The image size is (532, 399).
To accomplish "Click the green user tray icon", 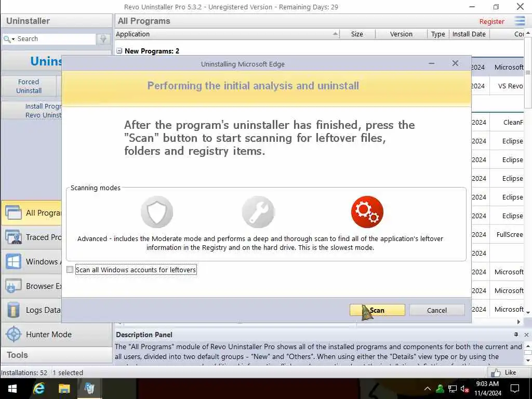I will click(x=440, y=389).
